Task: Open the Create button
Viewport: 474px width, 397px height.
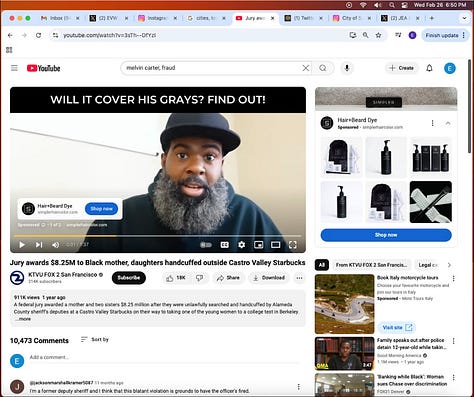Action: (x=402, y=68)
